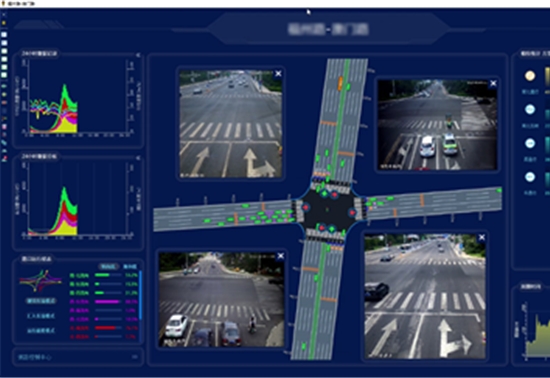The width and height of the screenshot is (550, 378).
Task: Click the red signal marker on the intersection's east approach
Action: [352, 212]
